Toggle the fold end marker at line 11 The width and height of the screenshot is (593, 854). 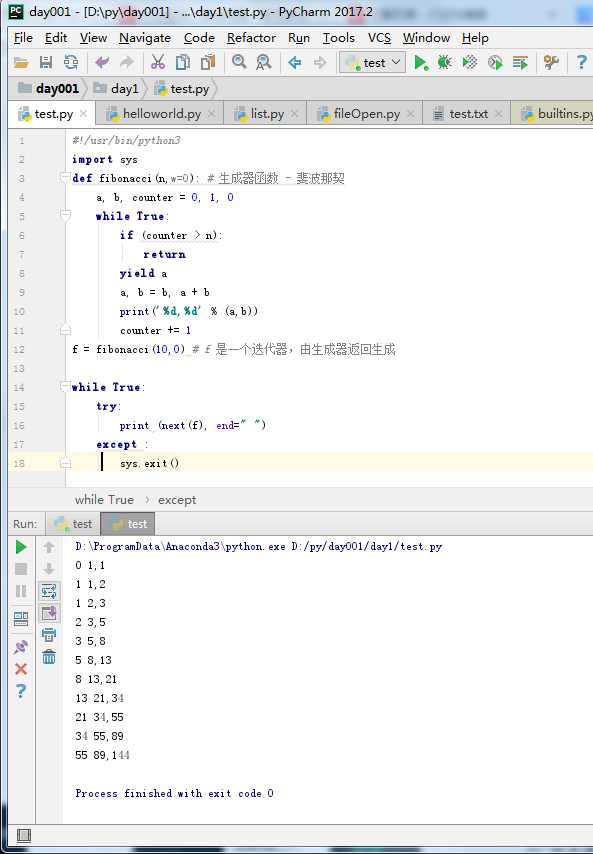65,330
